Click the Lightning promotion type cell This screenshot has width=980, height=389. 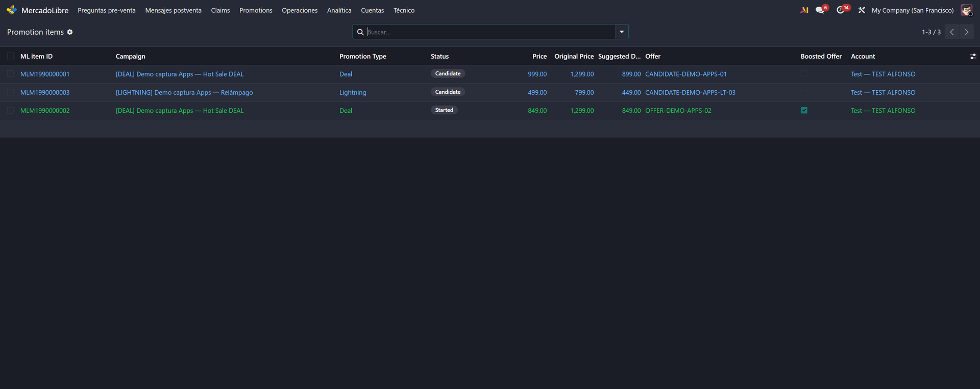point(353,93)
